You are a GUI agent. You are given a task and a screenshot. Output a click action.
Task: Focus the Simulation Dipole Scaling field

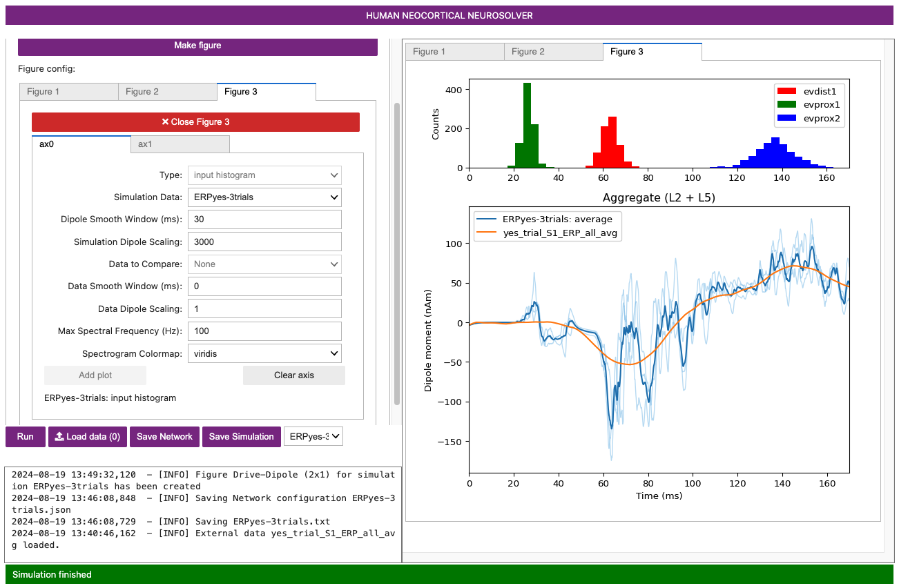click(x=264, y=242)
